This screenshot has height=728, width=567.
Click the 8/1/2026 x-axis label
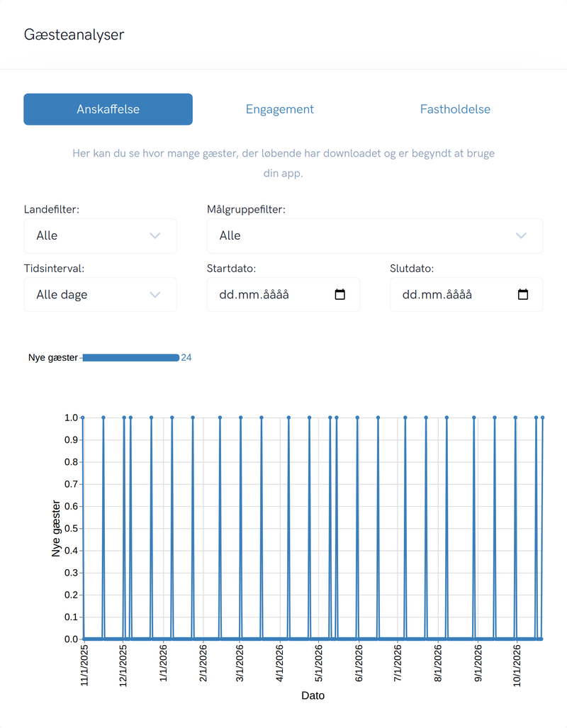click(438, 663)
